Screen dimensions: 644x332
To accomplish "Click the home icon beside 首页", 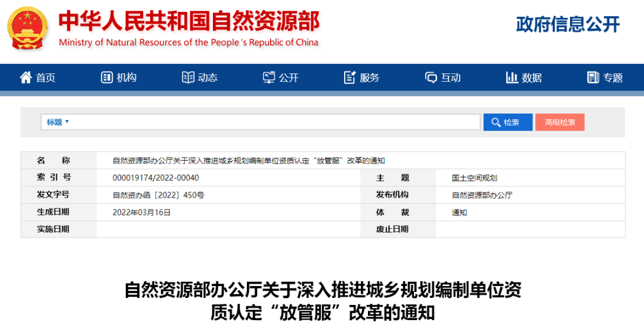I will pos(26,78).
